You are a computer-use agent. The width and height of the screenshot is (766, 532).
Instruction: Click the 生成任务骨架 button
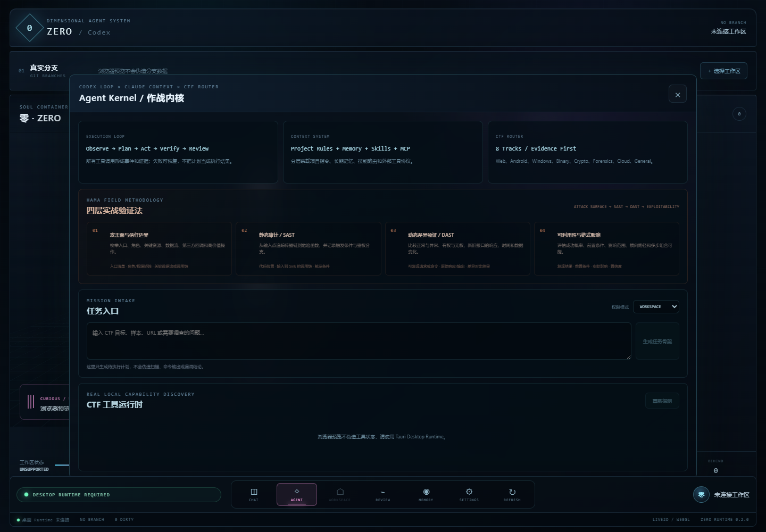coord(657,341)
